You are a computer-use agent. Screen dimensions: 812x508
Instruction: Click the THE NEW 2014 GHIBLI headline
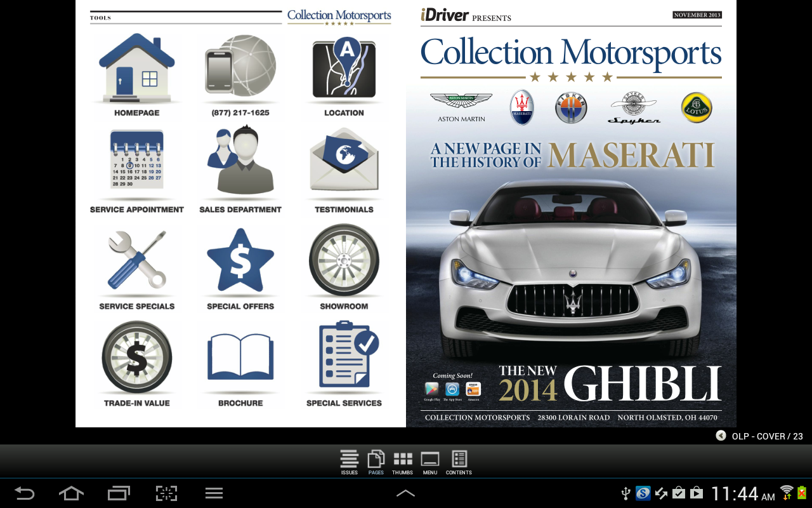click(x=610, y=383)
